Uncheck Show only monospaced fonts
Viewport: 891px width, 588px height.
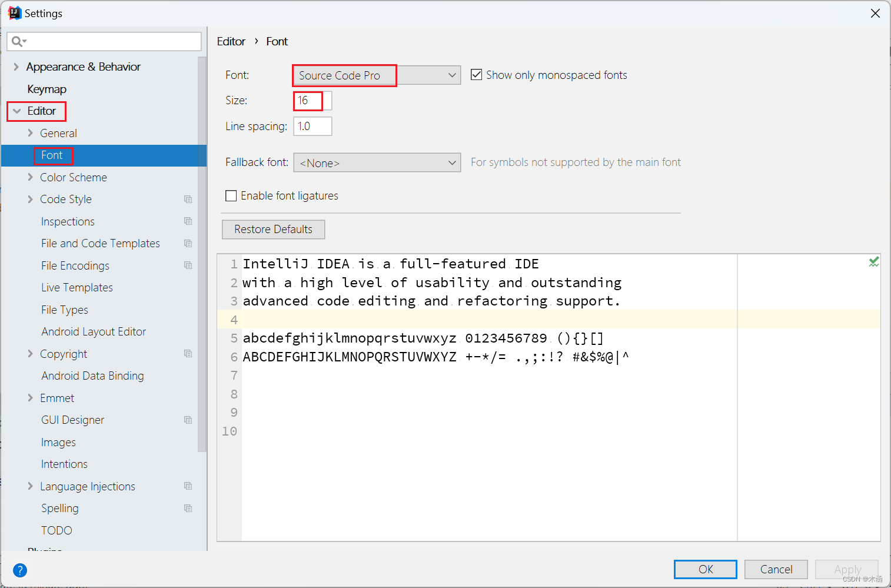(477, 75)
